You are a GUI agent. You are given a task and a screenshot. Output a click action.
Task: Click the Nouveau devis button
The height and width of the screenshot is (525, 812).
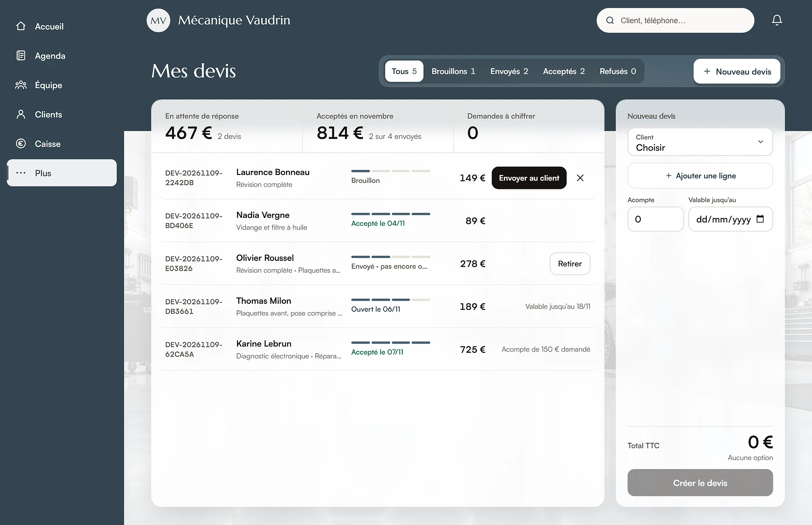click(x=737, y=72)
